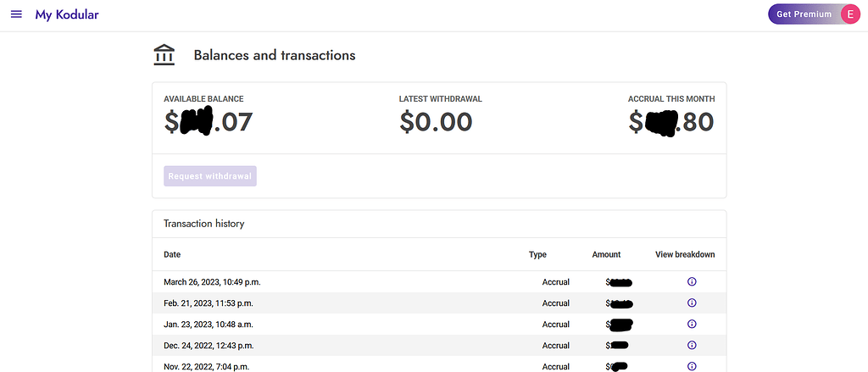
Task: Click the Balances and transactions heading
Action: pos(275,55)
